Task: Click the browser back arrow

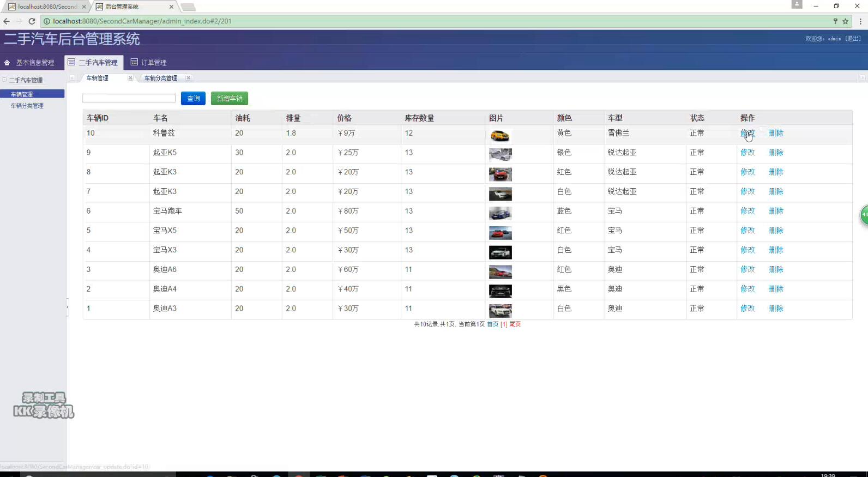Action: pyautogui.click(x=7, y=21)
